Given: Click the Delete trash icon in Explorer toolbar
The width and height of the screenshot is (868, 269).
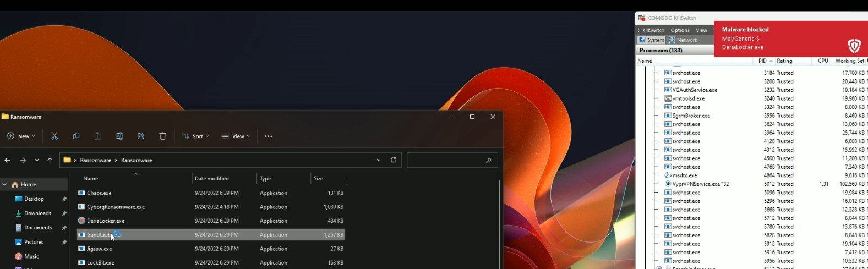Looking at the screenshot, I should pyautogui.click(x=162, y=136).
